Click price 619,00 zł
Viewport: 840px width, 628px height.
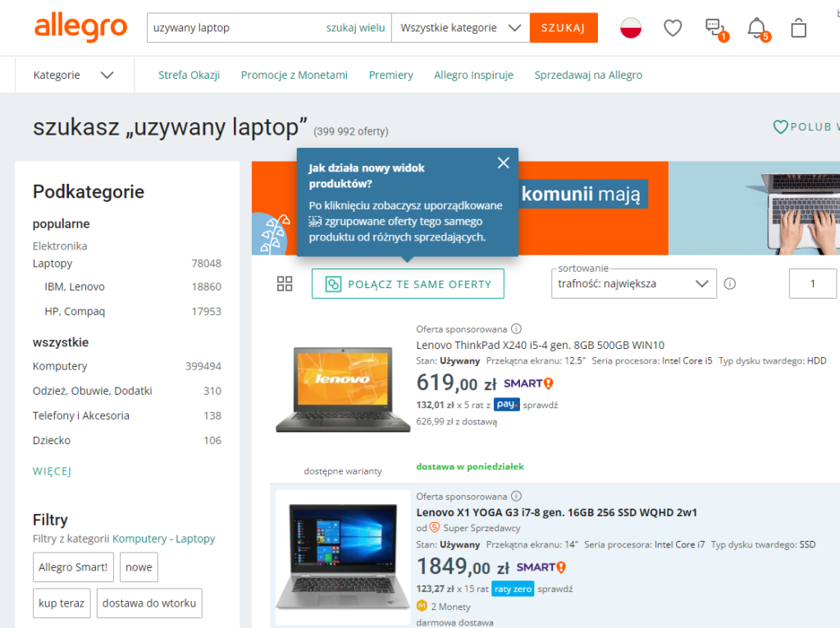[456, 383]
